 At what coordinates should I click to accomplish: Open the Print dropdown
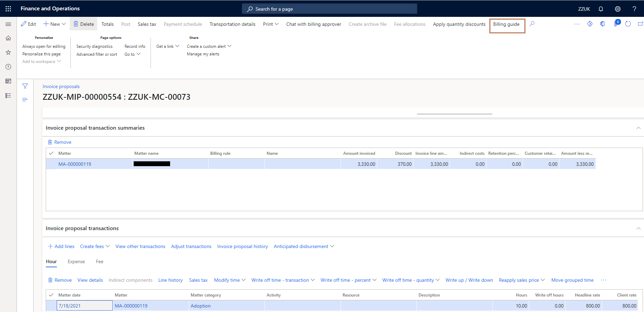coord(271,24)
